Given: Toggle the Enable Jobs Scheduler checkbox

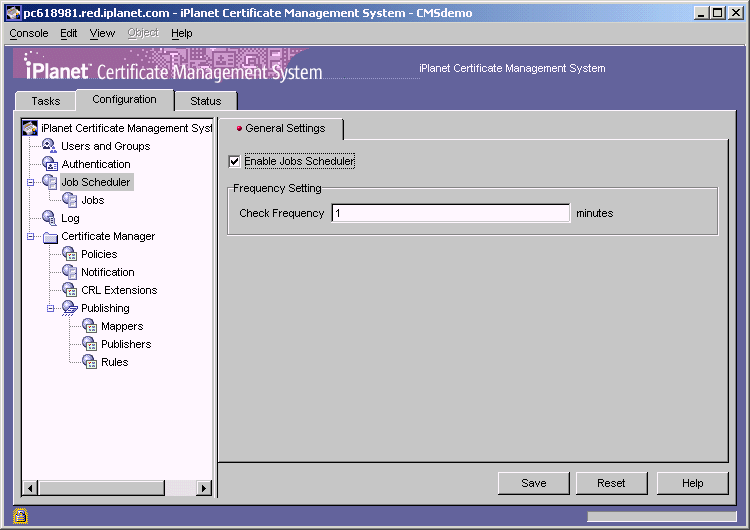Looking at the screenshot, I should (234, 161).
